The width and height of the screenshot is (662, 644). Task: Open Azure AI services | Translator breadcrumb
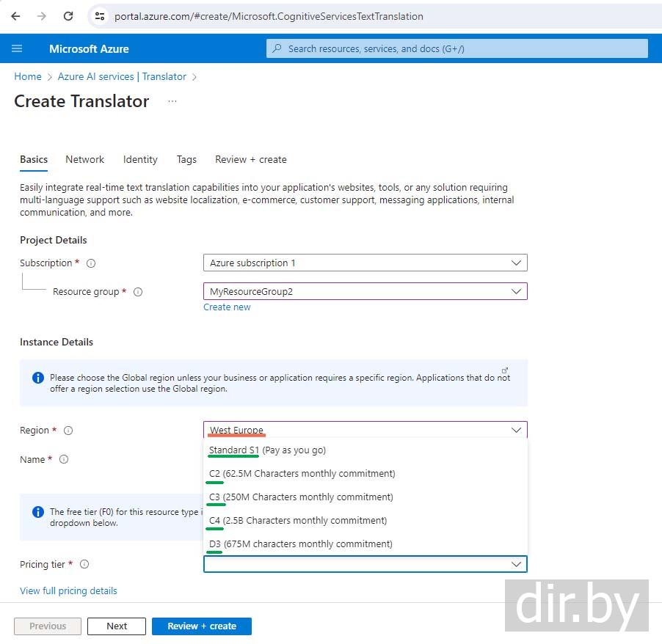(122, 77)
